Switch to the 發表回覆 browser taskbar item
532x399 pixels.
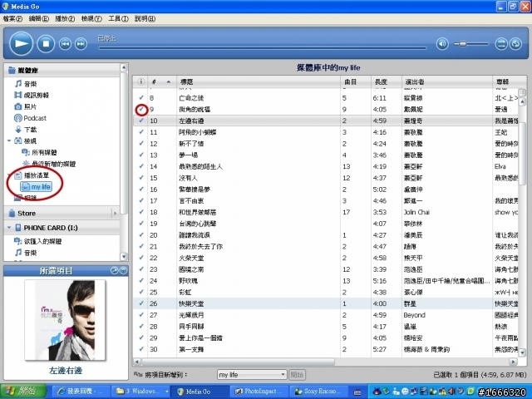[x=82, y=392]
